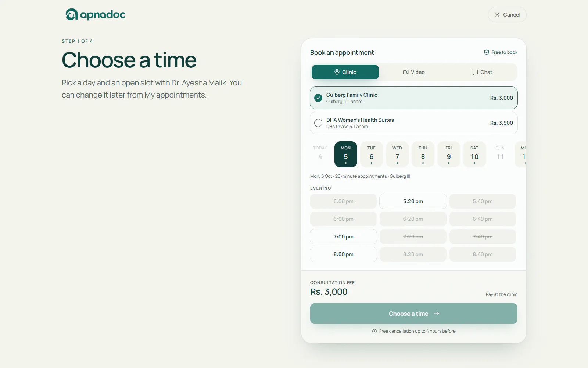Click 'Free cancellation up to 4 hours before'
Image resolution: width=588 pixels, height=368 pixels.
[x=417, y=331]
